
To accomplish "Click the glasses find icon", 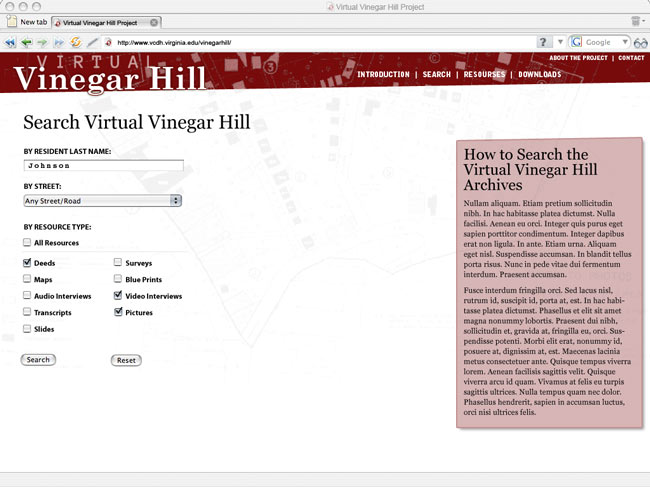I will coord(640,42).
